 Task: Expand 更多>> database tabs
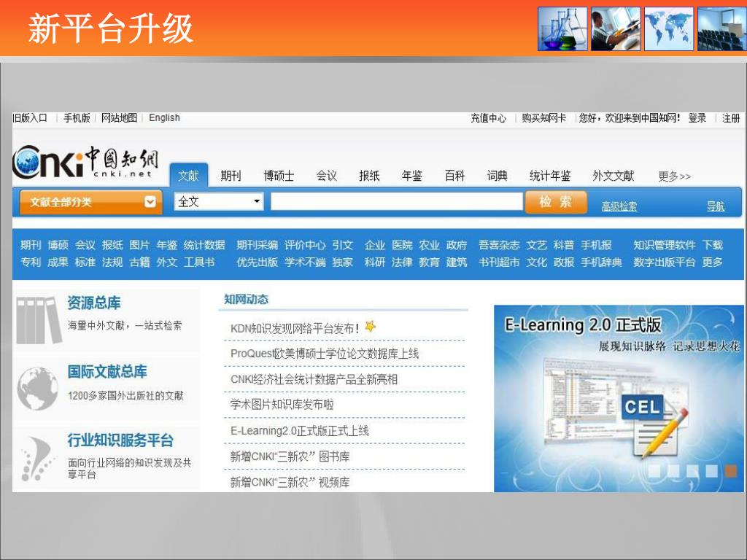(x=674, y=176)
